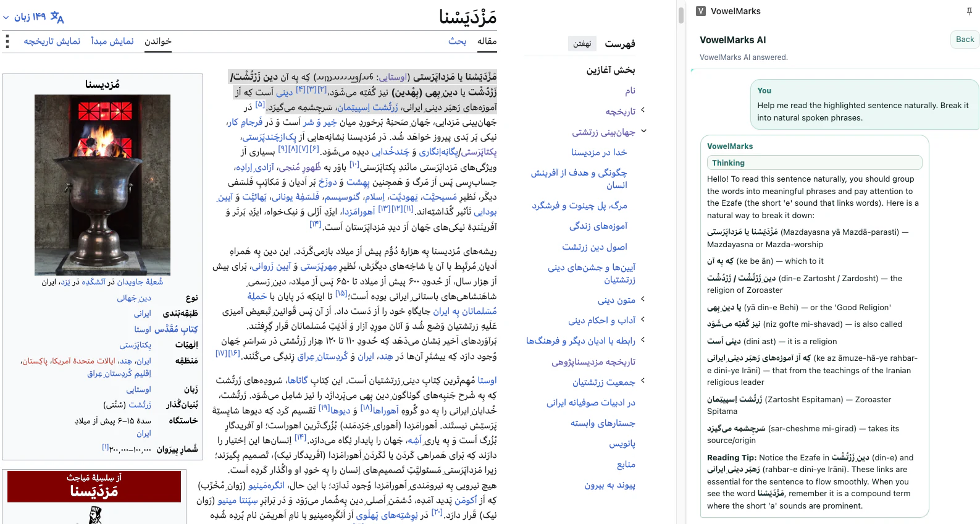980x524 pixels.
Task: Go to بخش آغازین in contents
Action: tap(611, 70)
